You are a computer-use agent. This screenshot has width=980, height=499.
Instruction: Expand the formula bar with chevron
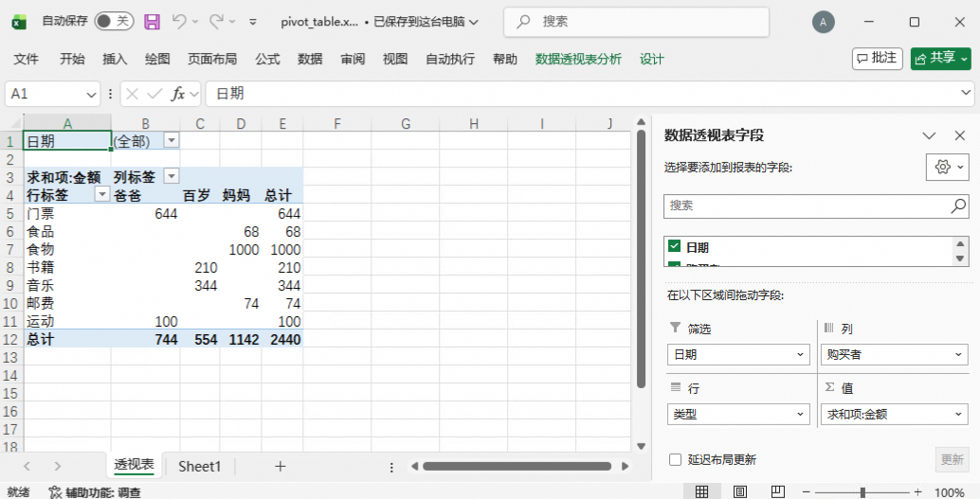pos(966,93)
